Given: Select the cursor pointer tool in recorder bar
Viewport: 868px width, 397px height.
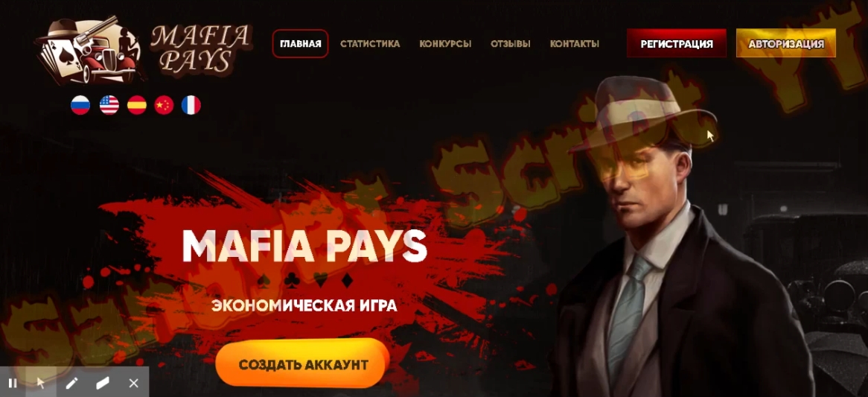Looking at the screenshot, I should pos(41,383).
